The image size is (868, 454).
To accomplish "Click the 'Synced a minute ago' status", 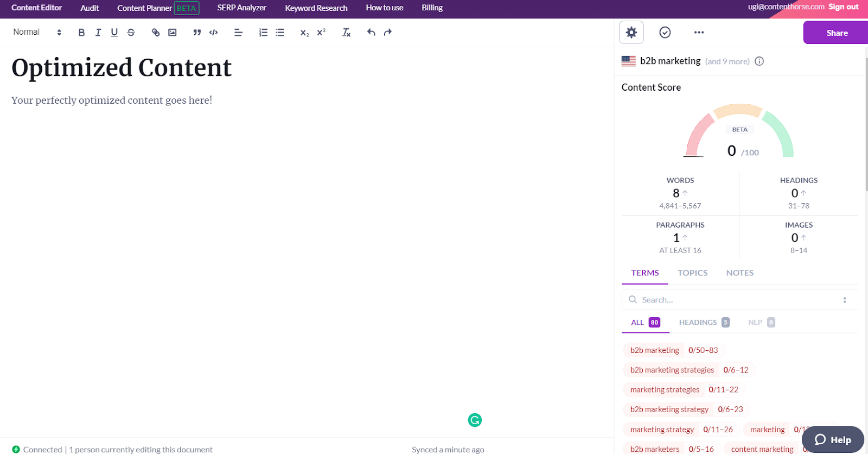I will pos(448,449).
